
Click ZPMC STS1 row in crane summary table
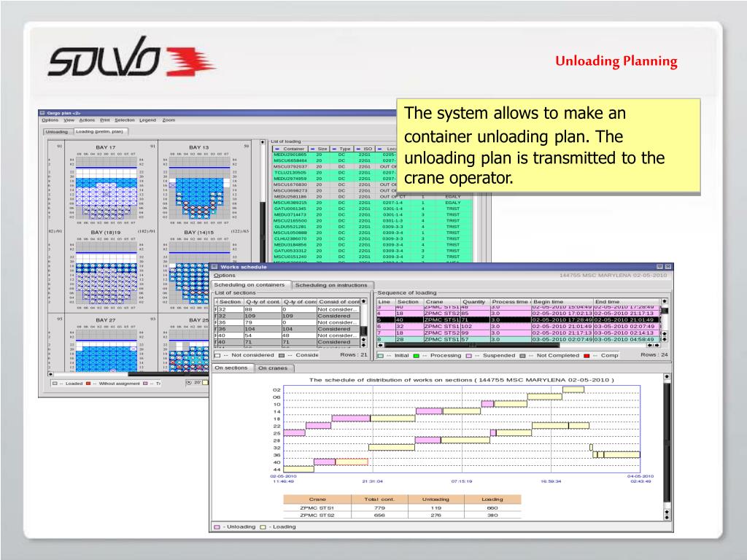click(x=402, y=508)
